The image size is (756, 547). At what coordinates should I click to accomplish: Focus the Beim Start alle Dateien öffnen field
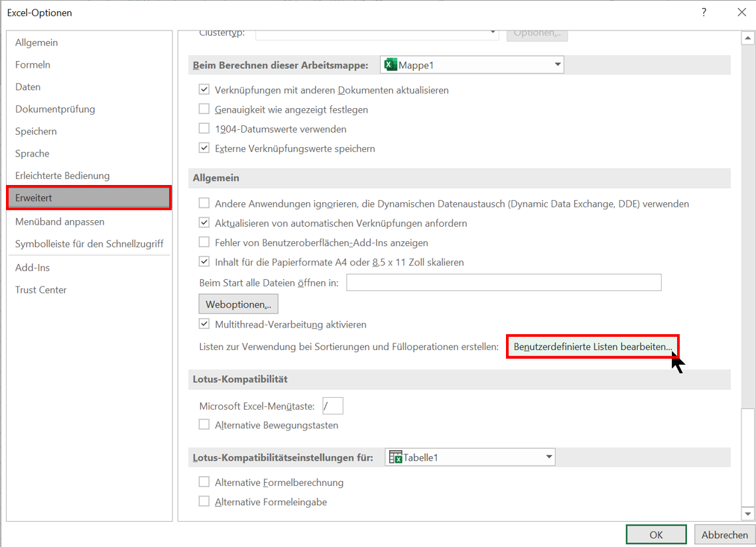pos(504,282)
